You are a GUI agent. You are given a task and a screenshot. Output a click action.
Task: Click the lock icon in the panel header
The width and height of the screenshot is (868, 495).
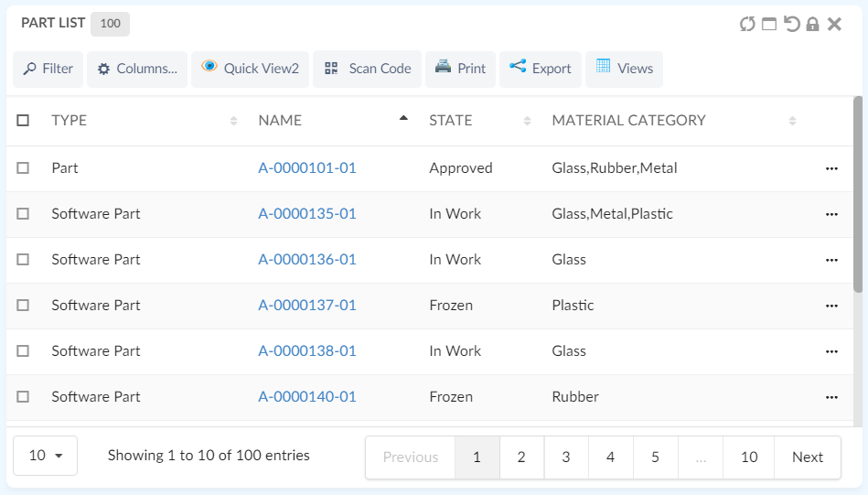[x=812, y=24]
